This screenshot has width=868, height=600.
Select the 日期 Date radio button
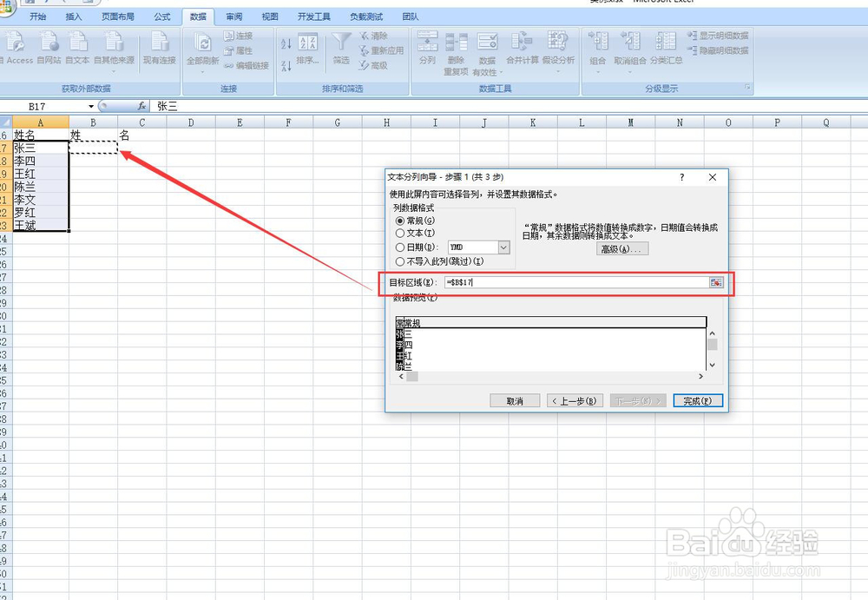point(399,247)
